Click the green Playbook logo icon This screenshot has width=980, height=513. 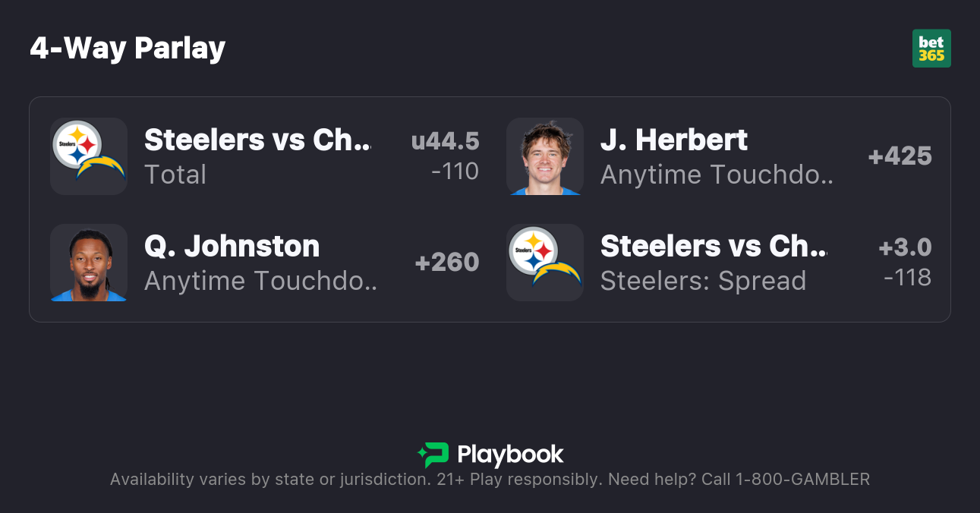click(x=433, y=455)
